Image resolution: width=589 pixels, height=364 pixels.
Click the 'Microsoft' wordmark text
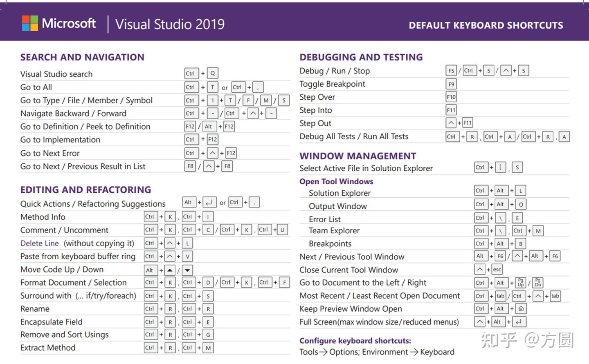69,23
